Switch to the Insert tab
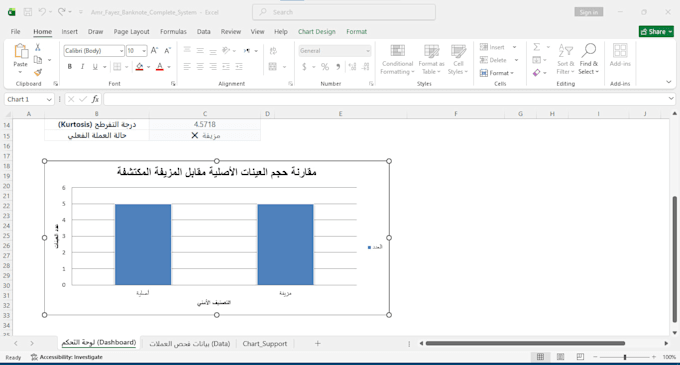 [x=69, y=32]
